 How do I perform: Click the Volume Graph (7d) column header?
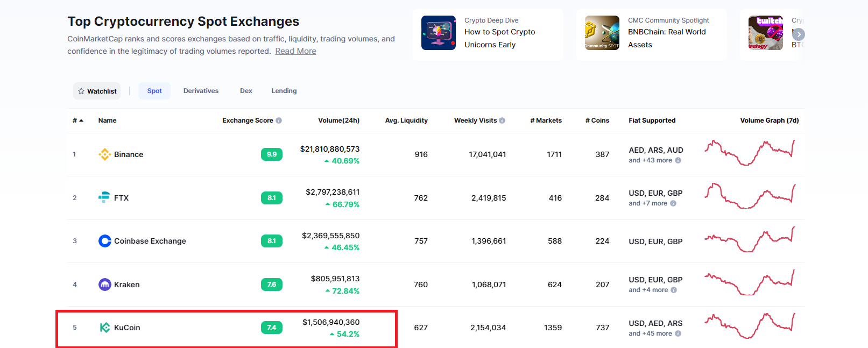click(770, 120)
